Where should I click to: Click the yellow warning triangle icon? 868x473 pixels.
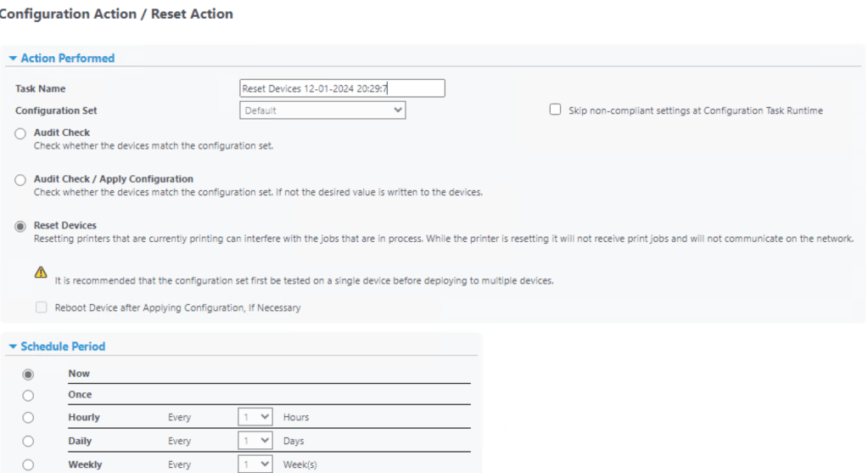point(40,273)
